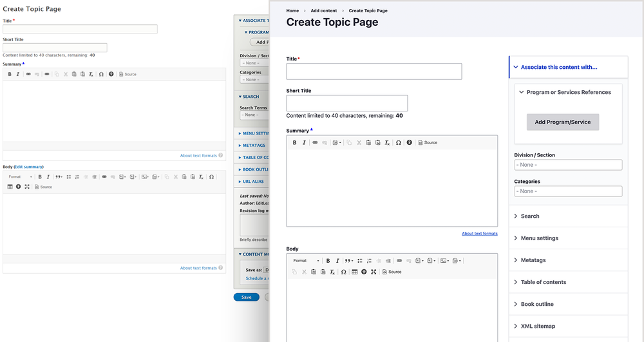Viewport: 644px width, 342px height.
Task: Click Save button in left form
Action: point(247,297)
